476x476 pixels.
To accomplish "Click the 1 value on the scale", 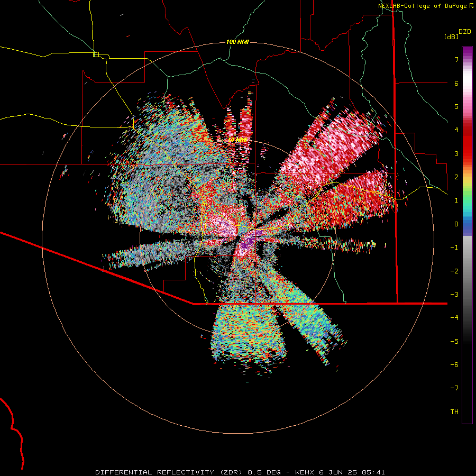I will 456,200.
